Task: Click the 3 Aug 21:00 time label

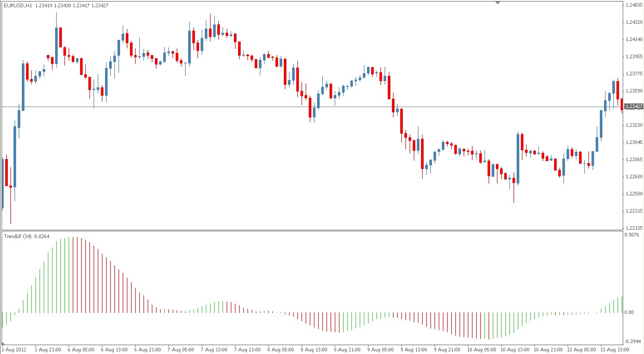Action: (x=48, y=350)
